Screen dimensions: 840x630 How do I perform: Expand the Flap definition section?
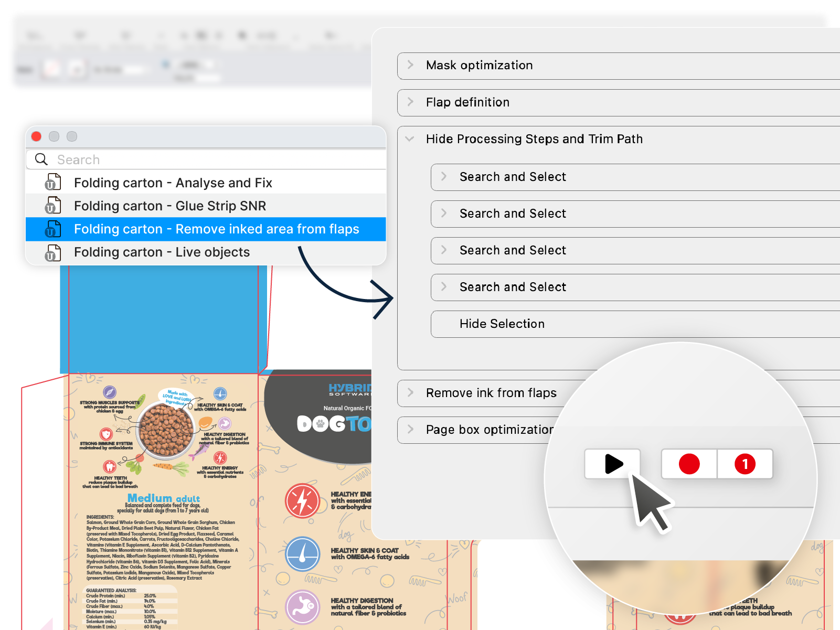click(411, 102)
